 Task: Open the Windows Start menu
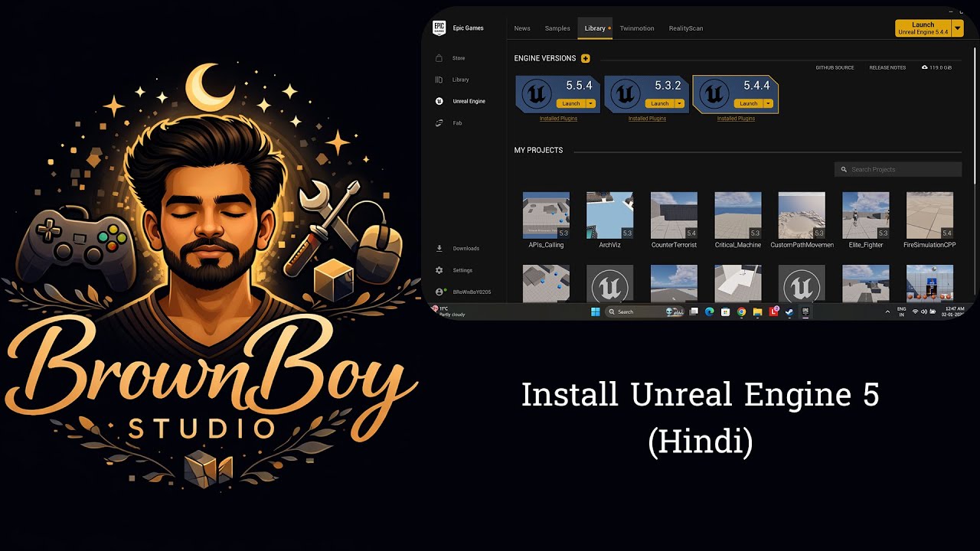point(595,311)
